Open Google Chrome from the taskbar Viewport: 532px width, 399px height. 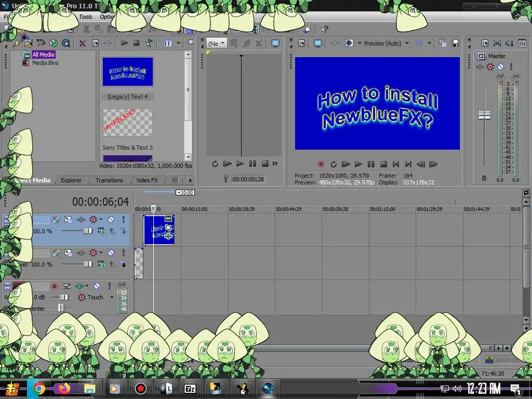click(x=38, y=389)
